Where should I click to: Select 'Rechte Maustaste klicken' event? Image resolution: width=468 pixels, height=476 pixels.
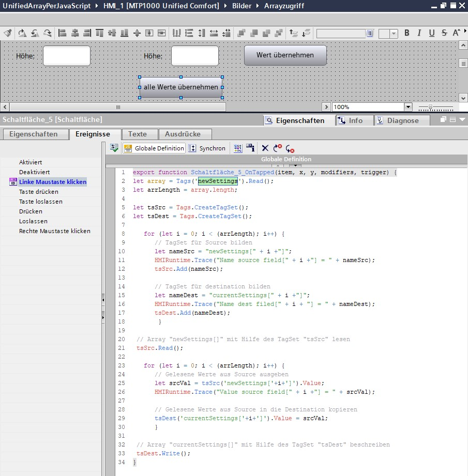tap(54, 231)
